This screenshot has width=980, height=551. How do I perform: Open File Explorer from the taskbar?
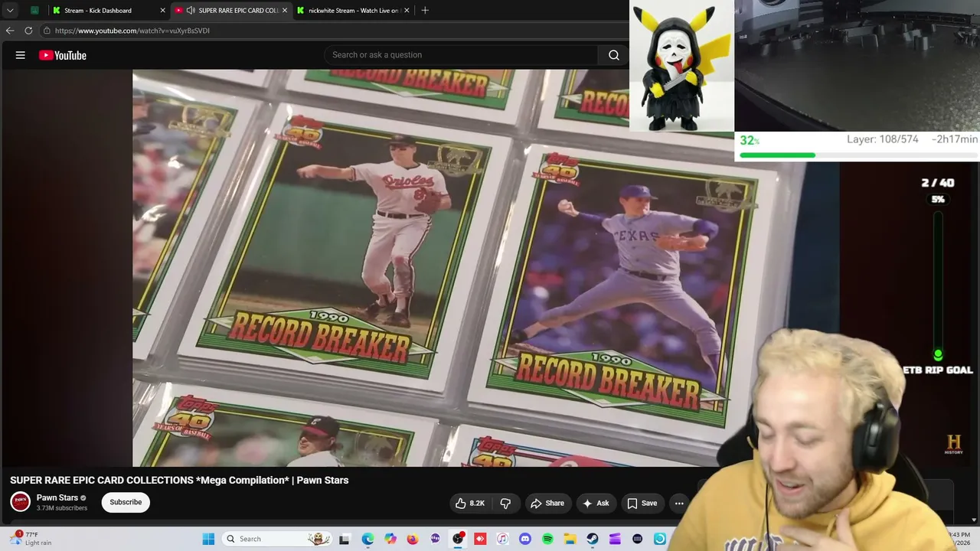click(x=570, y=539)
